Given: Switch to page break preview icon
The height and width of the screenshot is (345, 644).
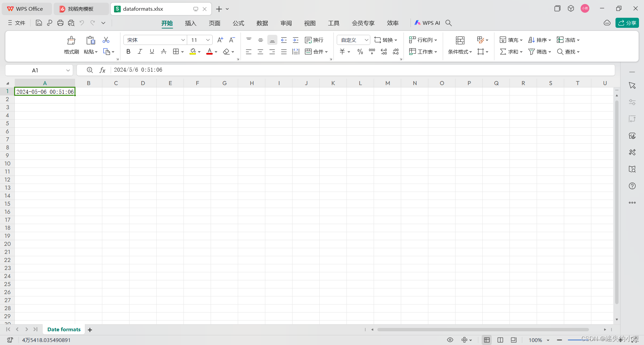Looking at the screenshot, I should click(x=514, y=340).
